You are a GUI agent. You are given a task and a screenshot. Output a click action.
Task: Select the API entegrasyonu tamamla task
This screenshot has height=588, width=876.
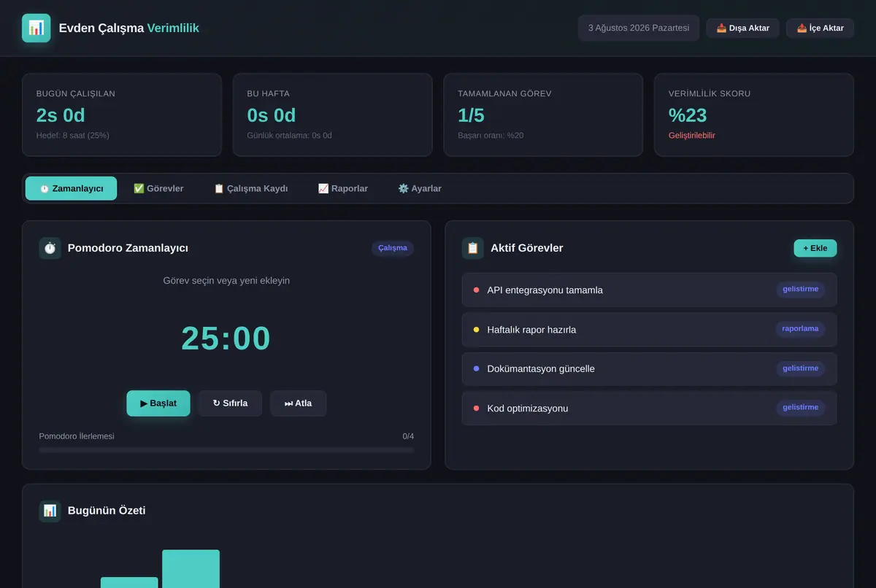(x=650, y=290)
